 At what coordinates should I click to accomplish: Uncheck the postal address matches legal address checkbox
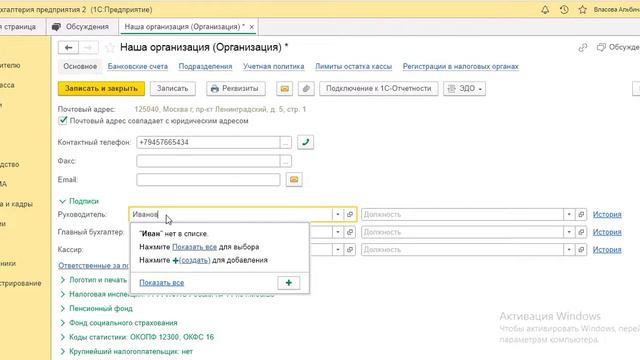(62, 120)
